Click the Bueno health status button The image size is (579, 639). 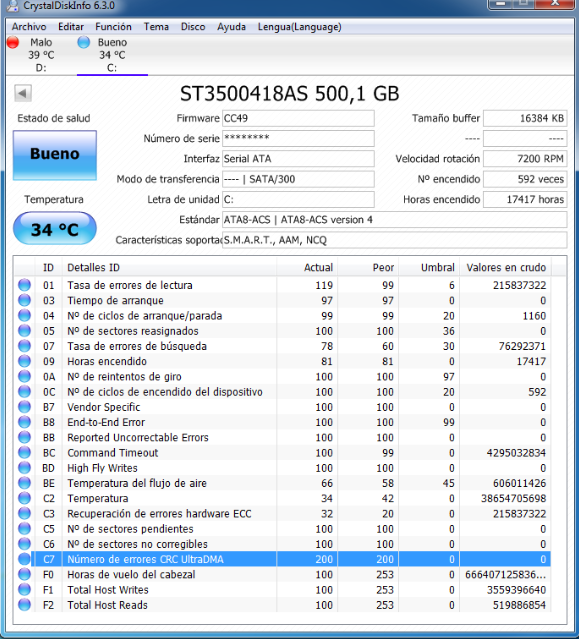(x=55, y=155)
